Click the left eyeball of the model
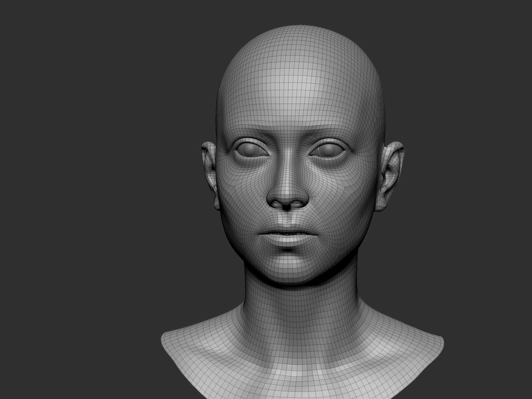This screenshot has width=532, height=399. 250,150
